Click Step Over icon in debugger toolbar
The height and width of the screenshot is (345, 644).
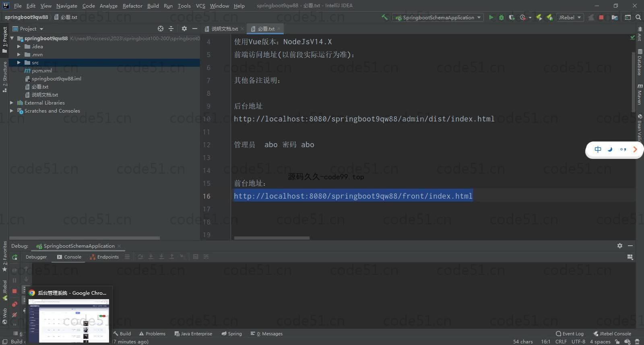pos(140,257)
